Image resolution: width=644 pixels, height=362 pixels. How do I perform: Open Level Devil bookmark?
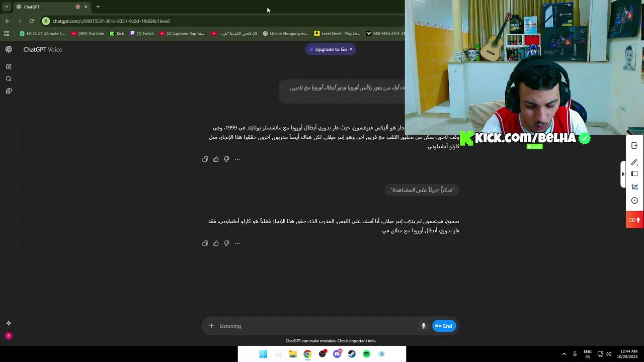(337, 34)
